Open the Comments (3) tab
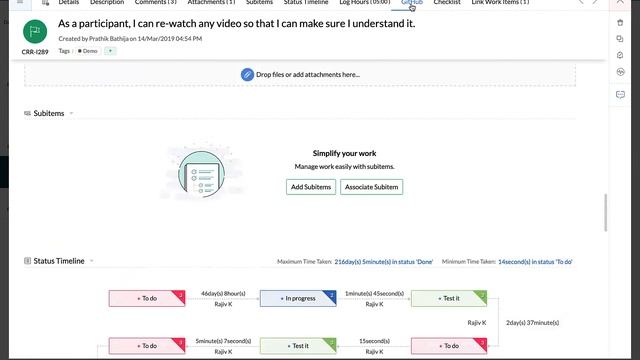This screenshot has width=640, height=360. tap(156, 2)
